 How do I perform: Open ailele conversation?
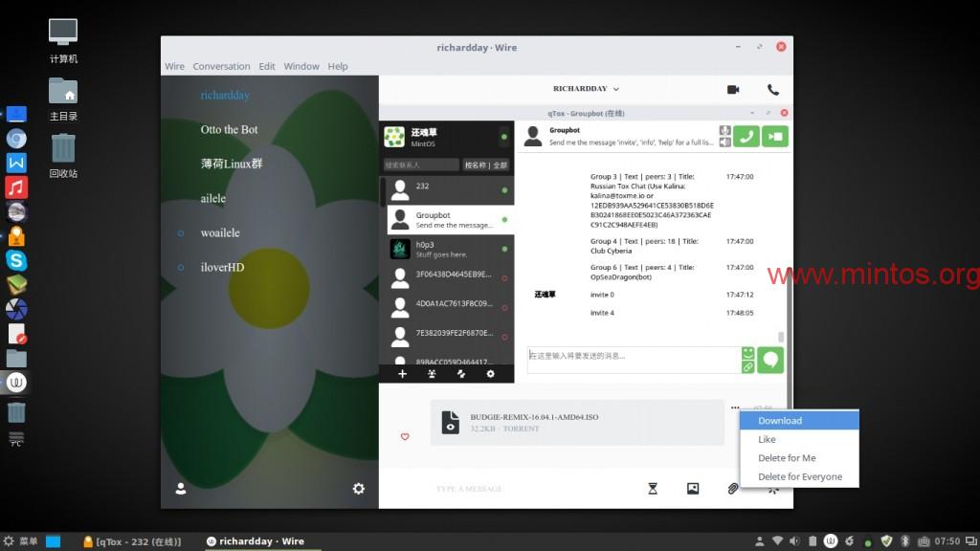[x=213, y=198]
